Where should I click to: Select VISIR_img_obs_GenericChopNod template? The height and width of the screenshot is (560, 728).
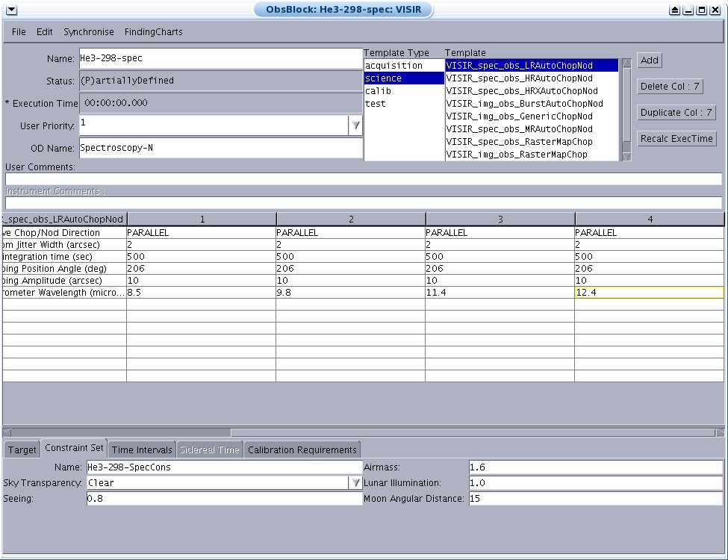click(x=532, y=116)
